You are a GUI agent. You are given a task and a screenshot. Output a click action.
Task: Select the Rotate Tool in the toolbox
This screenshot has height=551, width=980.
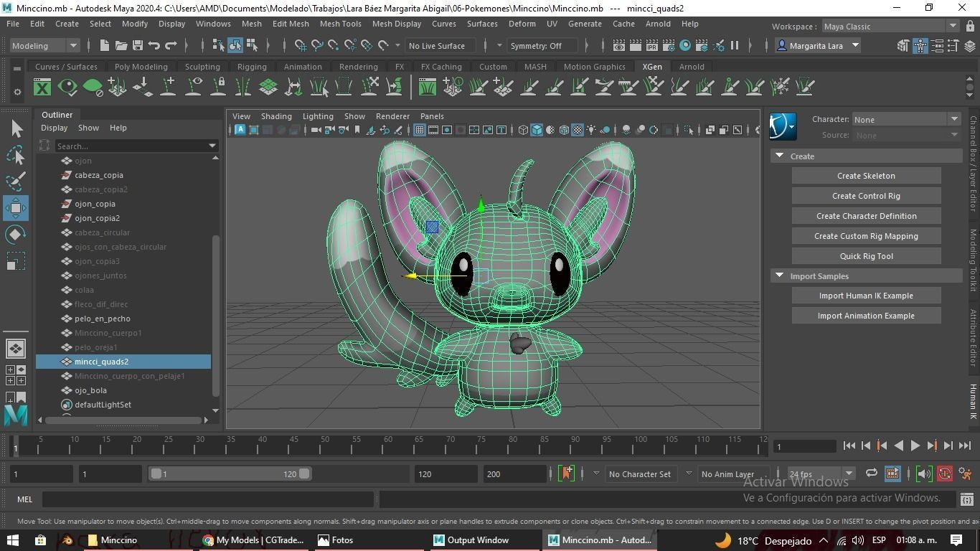click(x=15, y=235)
